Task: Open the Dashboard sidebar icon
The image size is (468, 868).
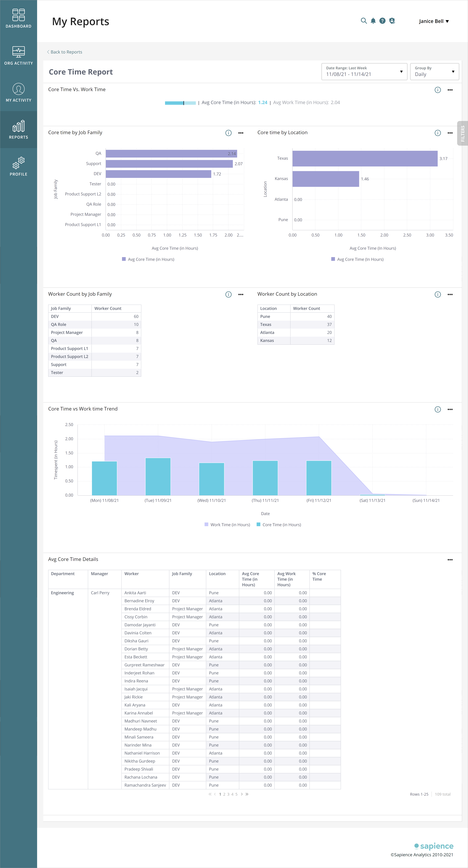Action: pos(18,18)
